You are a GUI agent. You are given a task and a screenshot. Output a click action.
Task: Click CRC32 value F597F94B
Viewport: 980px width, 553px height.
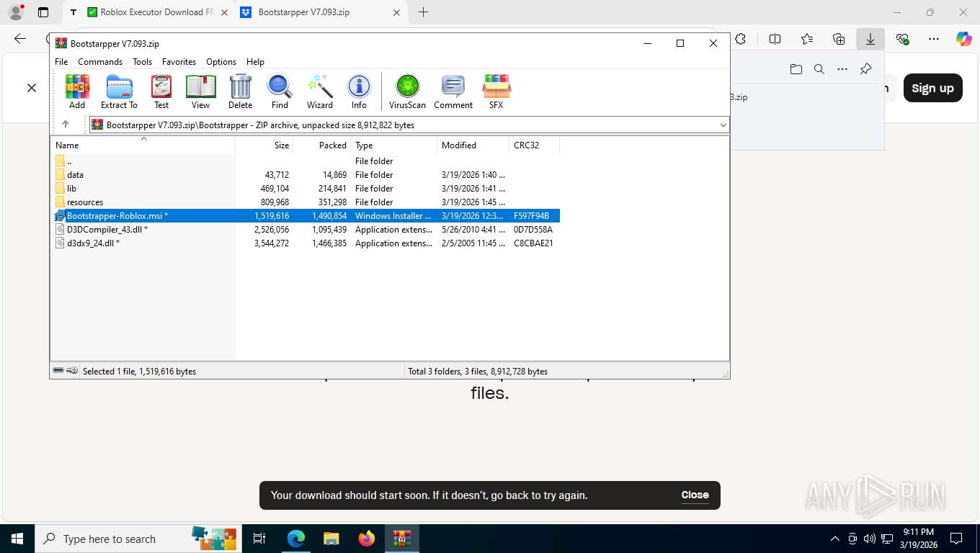tap(531, 216)
